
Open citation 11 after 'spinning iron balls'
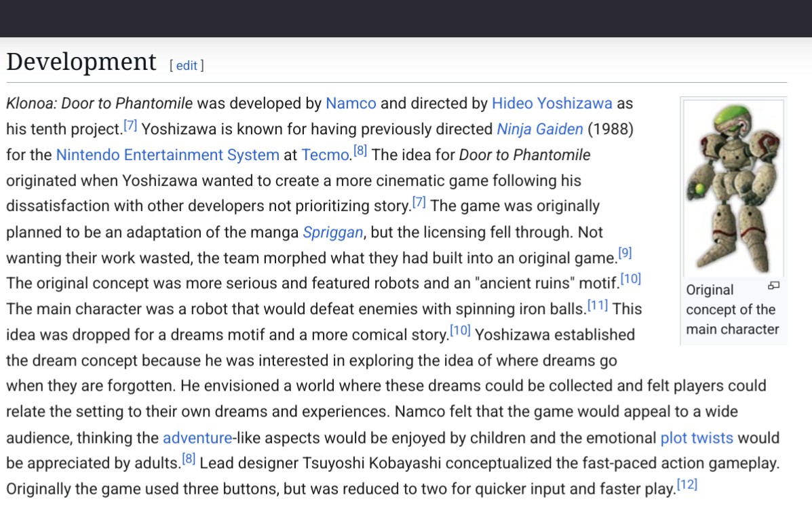click(597, 305)
